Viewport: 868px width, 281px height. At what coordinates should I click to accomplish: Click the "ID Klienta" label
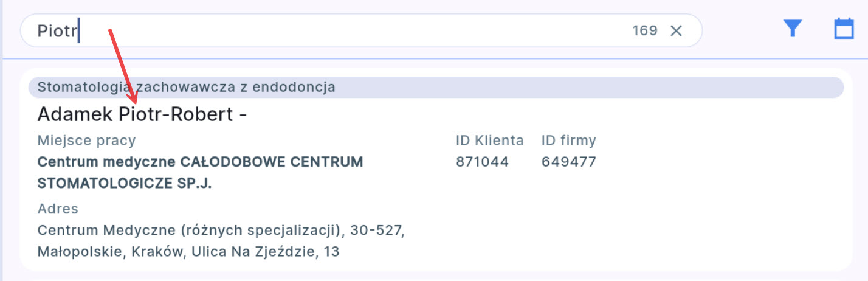(x=489, y=140)
